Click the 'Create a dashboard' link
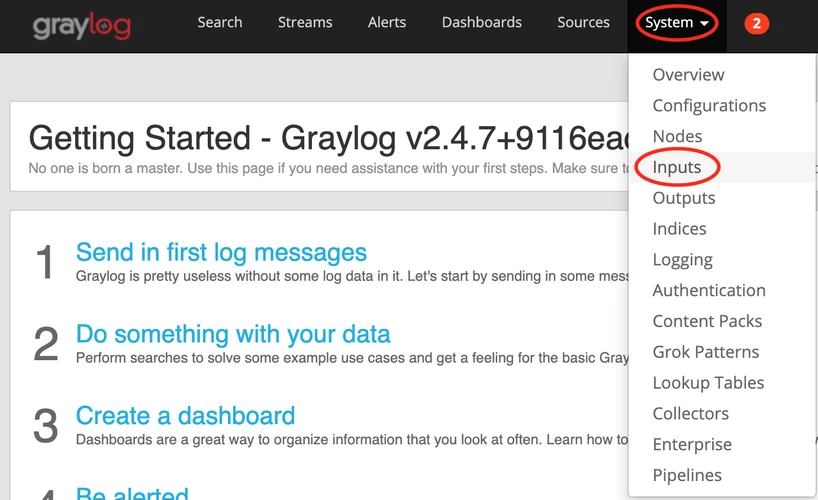This screenshot has width=818, height=500. point(185,416)
